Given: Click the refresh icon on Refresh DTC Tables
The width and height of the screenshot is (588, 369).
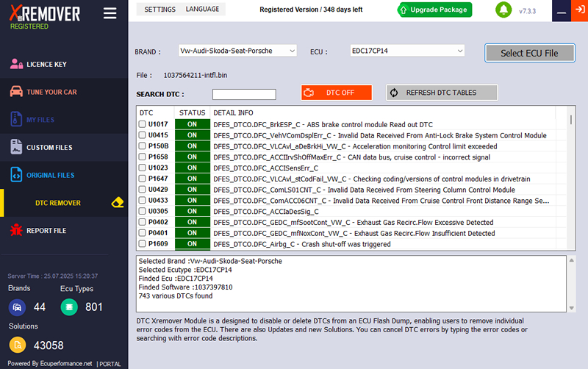Looking at the screenshot, I should [x=394, y=93].
